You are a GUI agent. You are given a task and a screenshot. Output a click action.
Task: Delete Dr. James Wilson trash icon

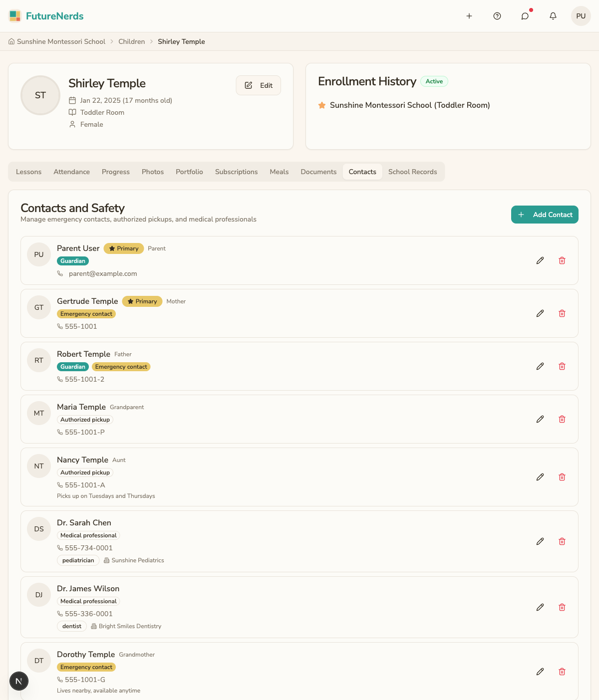pyautogui.click(x=562, y=607)
